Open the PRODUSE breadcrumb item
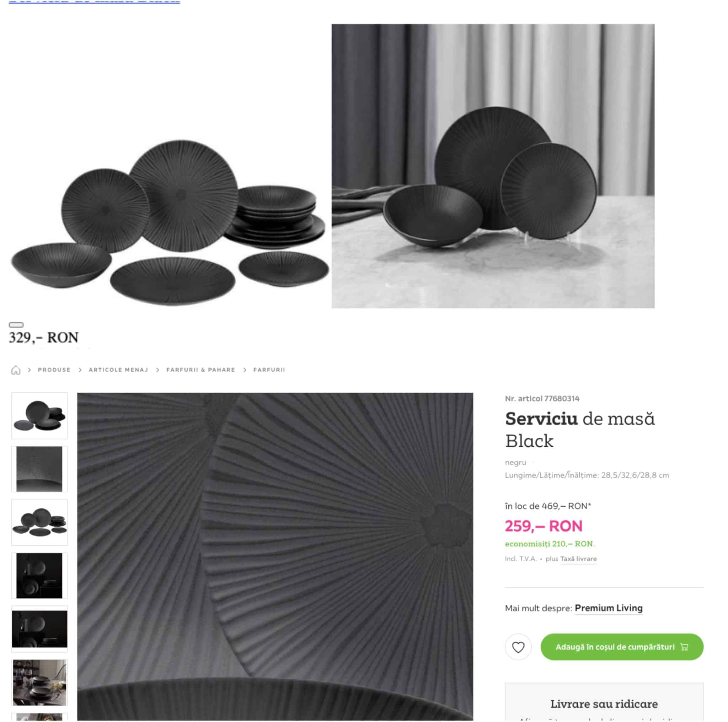Viewport: 728px width, 722px height. [x=54, y=370]
